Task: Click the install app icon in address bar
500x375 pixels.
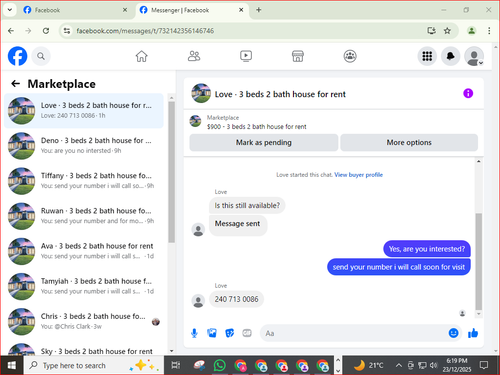Action: coord(431,31)
